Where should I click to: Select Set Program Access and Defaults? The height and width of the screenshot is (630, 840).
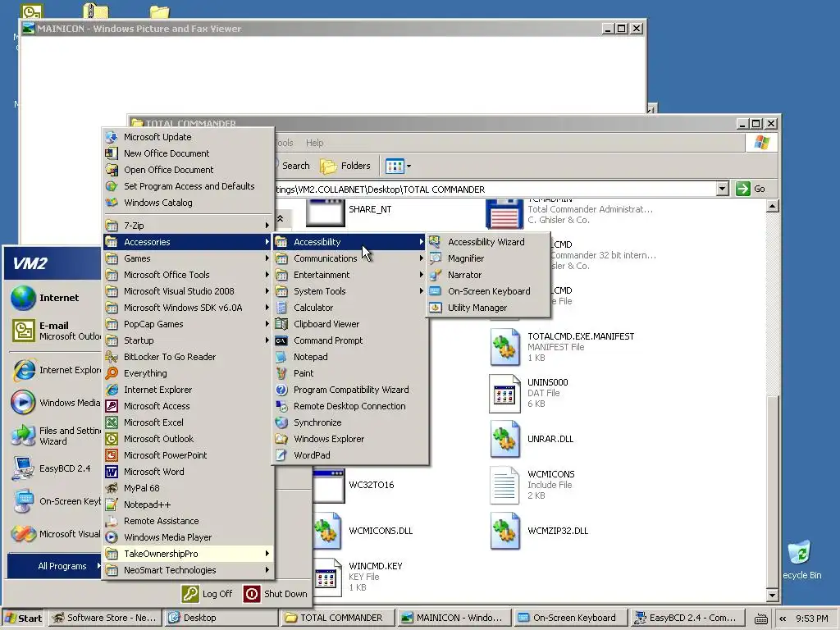[188, 186]
